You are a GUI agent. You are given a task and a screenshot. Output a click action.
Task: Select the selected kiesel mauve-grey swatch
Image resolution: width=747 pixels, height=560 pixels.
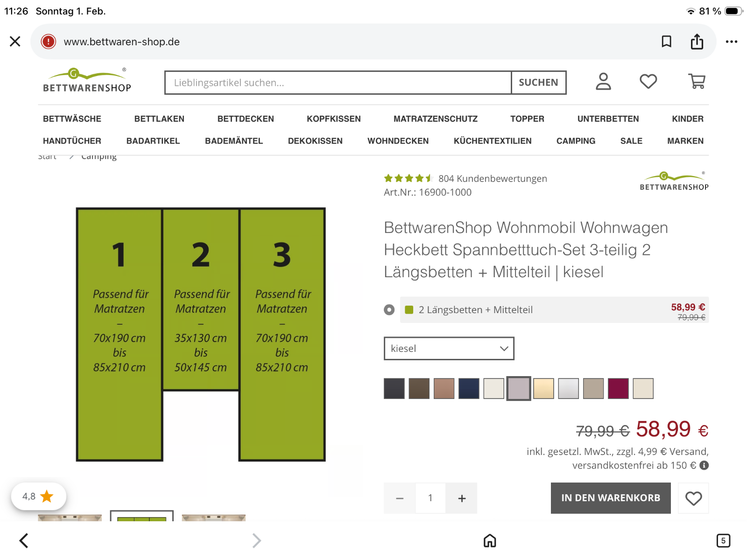click(x=519, y=388)
